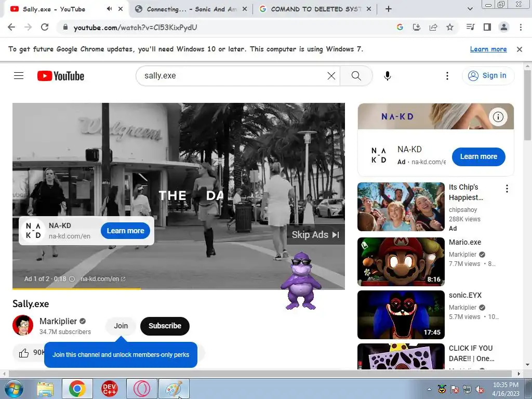Click Learn more on video ad overlay

(x=125, y=231)
